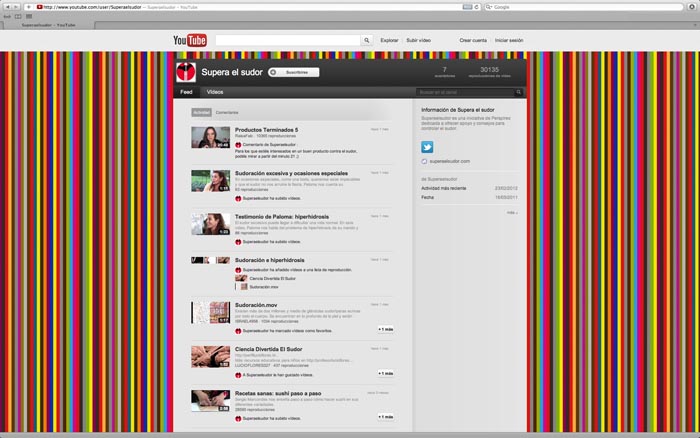Click the YouTube search magnifier button
This screenshot has height=438, width=700.
(x=367, y=40)
